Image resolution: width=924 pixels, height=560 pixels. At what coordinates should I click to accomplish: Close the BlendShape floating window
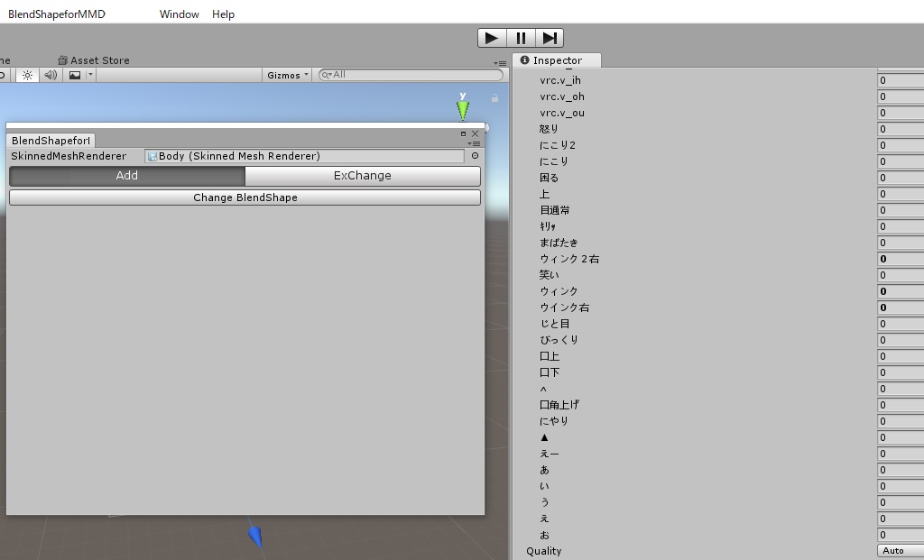[475, 133]
